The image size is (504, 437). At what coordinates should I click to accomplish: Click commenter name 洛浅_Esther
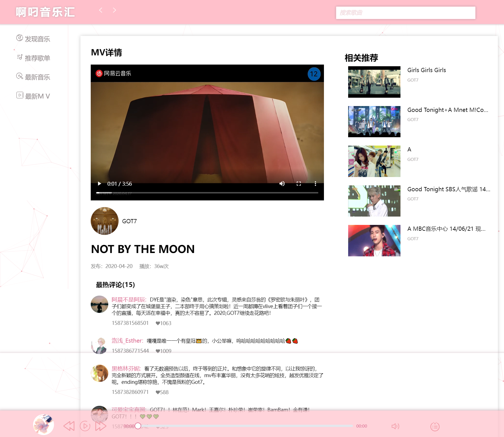127,341
